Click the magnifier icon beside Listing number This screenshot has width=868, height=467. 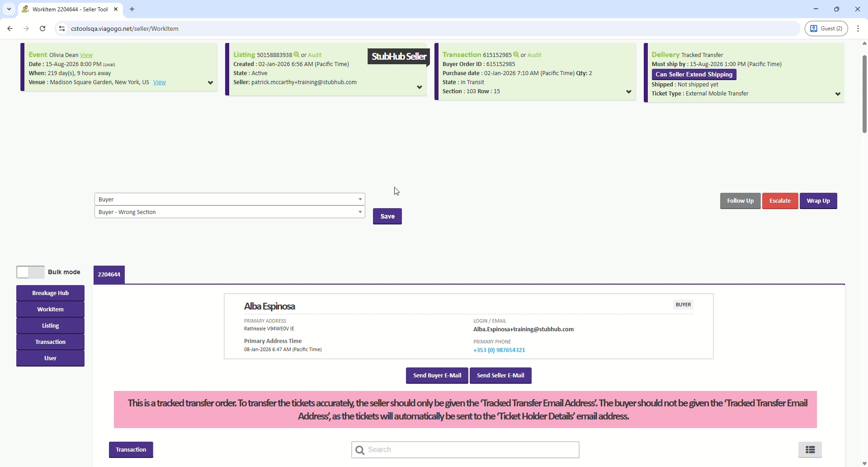pyautogui.click(x=297, y=55)
